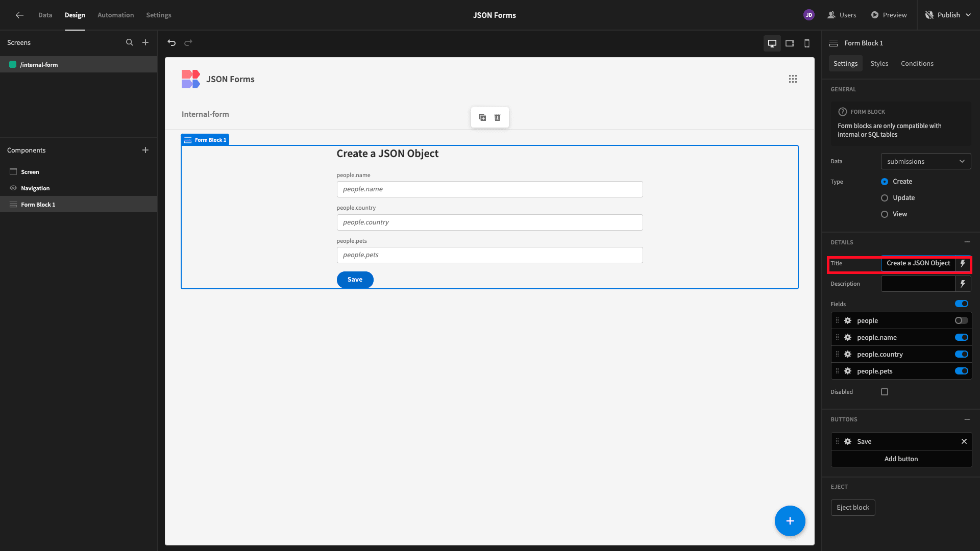Enable the people field toggle
Screen dimensions: 980x551
coord(962,320)
